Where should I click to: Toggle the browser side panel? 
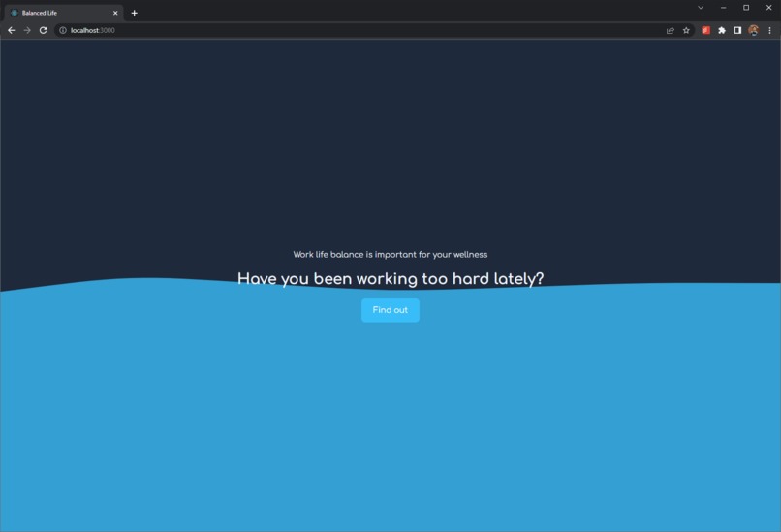(737, 30)
